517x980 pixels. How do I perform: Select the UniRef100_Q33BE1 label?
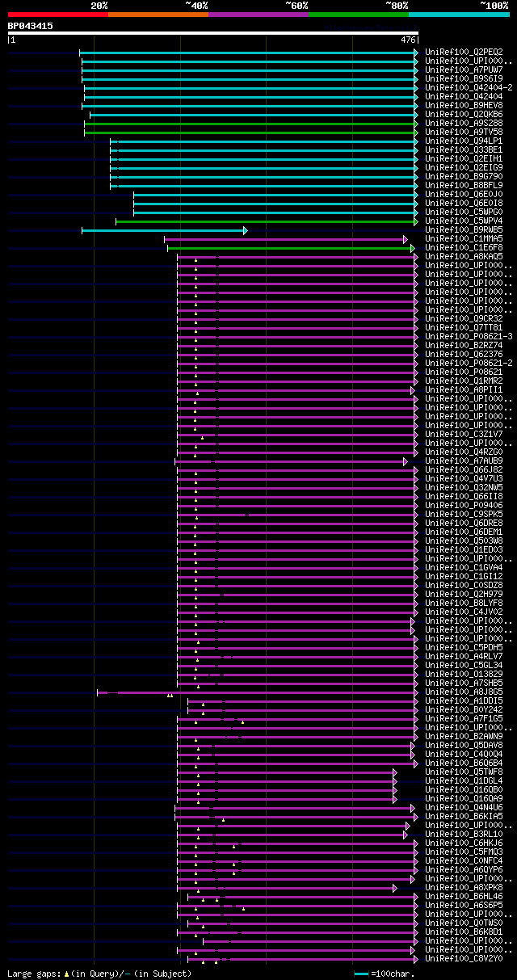(x=464, y=149)
